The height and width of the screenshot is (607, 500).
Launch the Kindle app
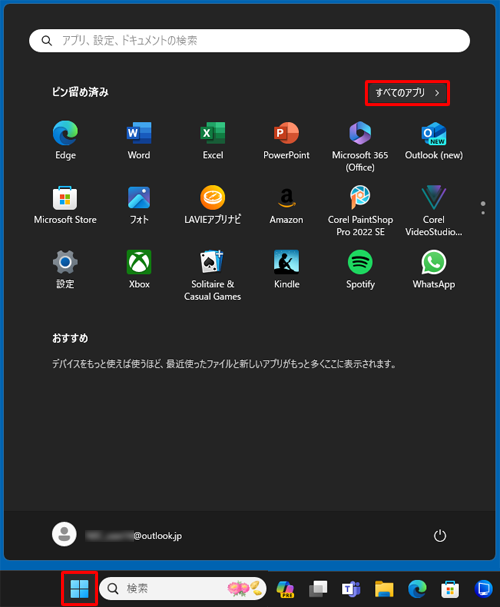coord(286,269)
